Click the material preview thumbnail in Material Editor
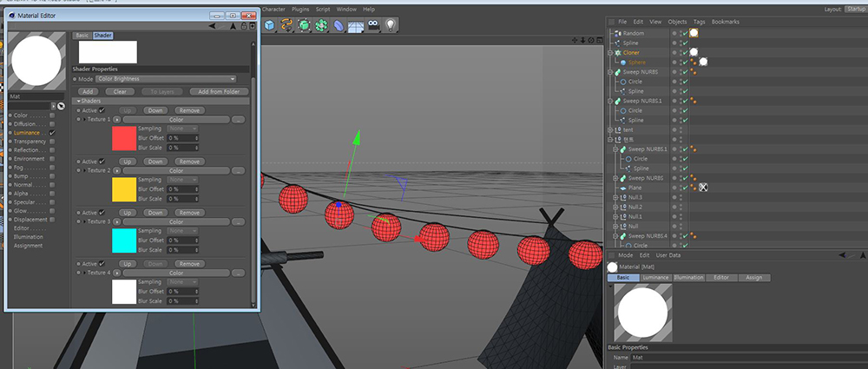 click(36, 61)
